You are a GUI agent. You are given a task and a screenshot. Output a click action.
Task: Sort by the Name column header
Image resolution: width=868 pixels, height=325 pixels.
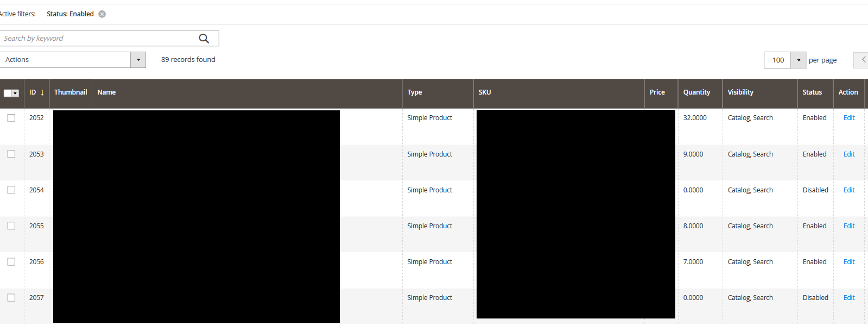[106, 92]
